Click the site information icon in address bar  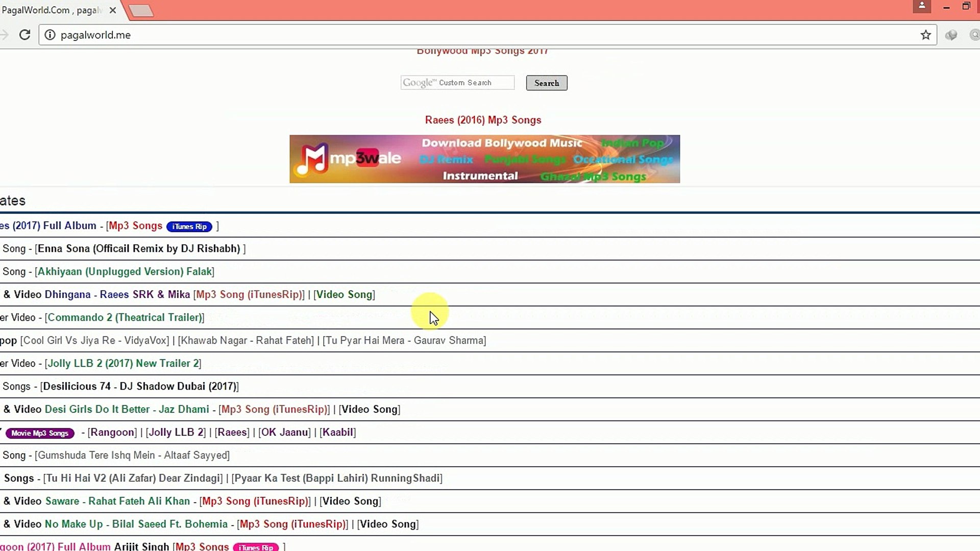click(50, 35)
